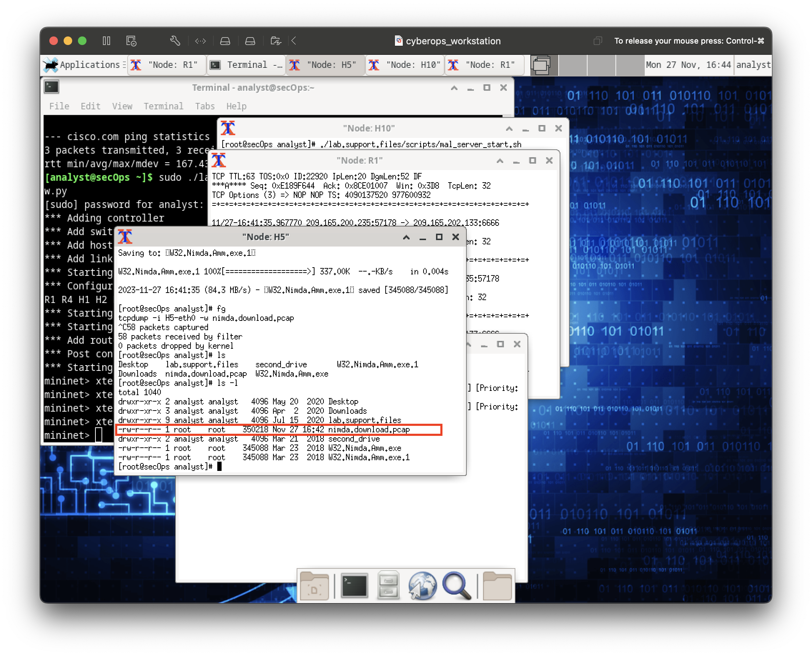812x656 pixels.
Task: Click the W32.Nimda.Amm.exe.1 file listing row
Action: 264,457
